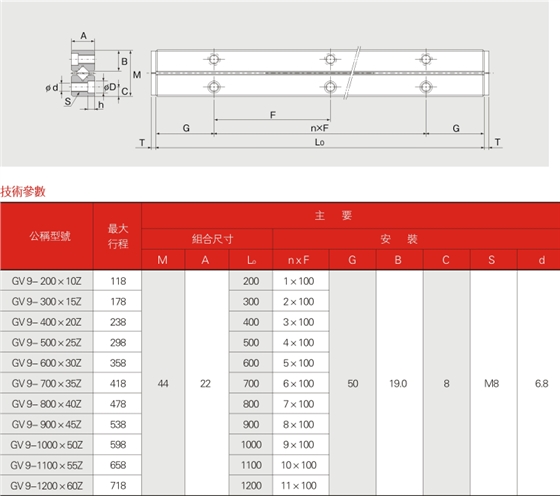Click the GV9-1200×60Z model cell
560x496 pixels.
click(46, 486)
